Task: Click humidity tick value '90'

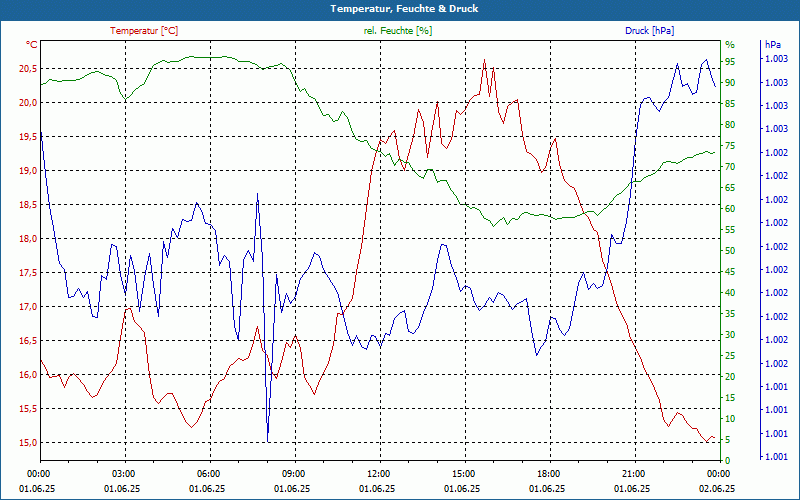Action: pyautogui.click(x=730, y=83)
